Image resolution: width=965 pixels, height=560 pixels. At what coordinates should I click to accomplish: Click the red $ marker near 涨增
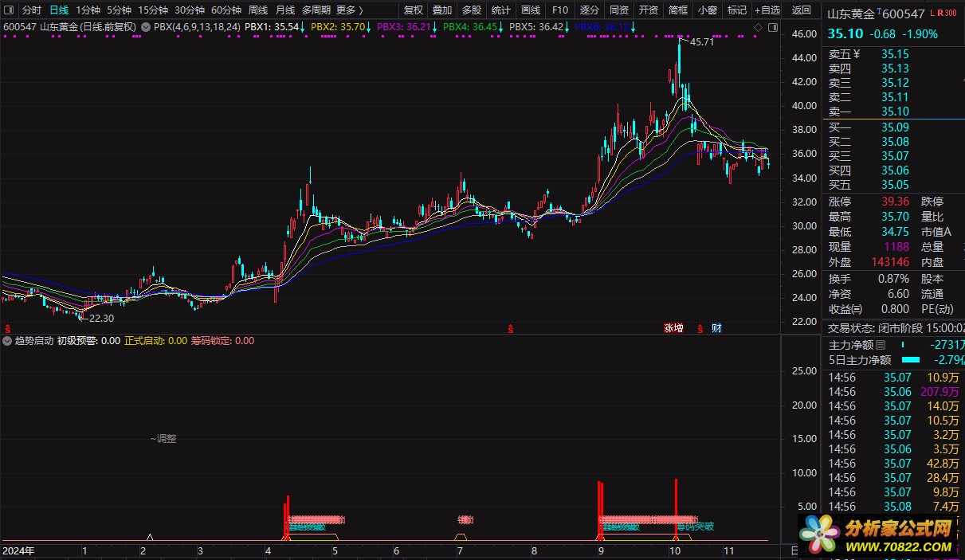[700, 327]
